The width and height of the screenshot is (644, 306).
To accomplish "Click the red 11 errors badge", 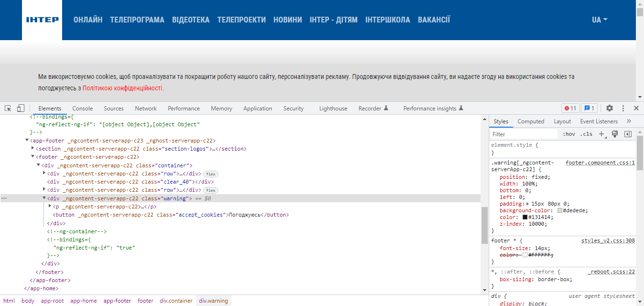I will [570, 108].
